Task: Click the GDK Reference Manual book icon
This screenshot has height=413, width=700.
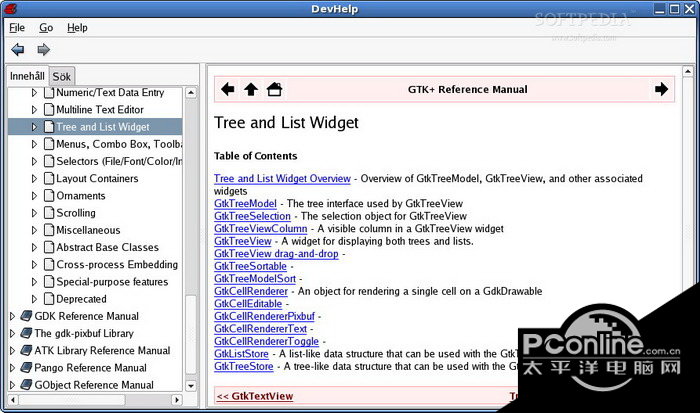Action: [x=27, y=316]
